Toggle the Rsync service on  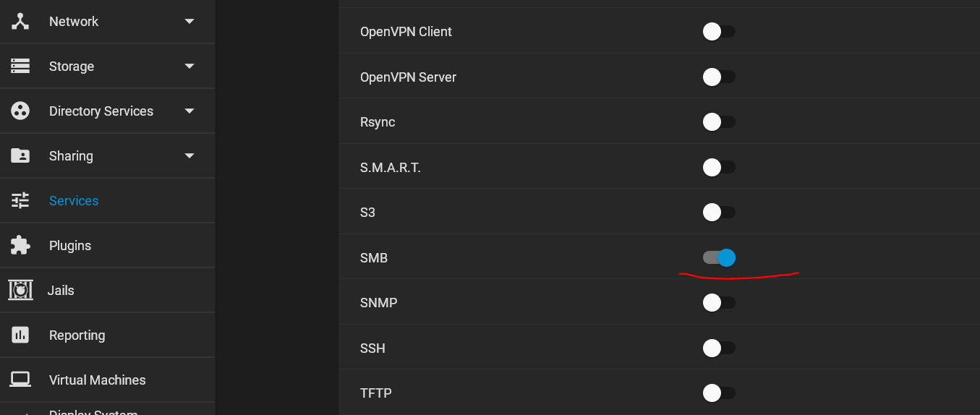pos(719,121)
